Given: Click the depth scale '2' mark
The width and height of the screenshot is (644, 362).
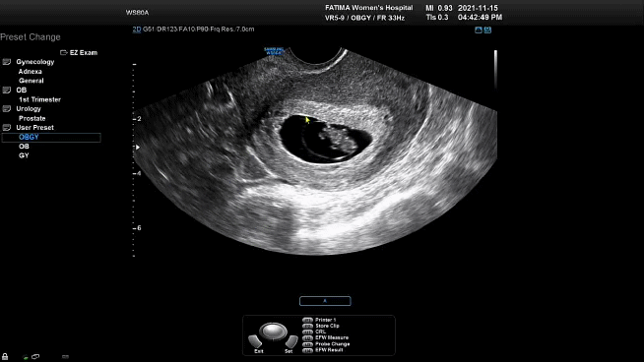Looking at the screenshot, I should click(139, 119).
